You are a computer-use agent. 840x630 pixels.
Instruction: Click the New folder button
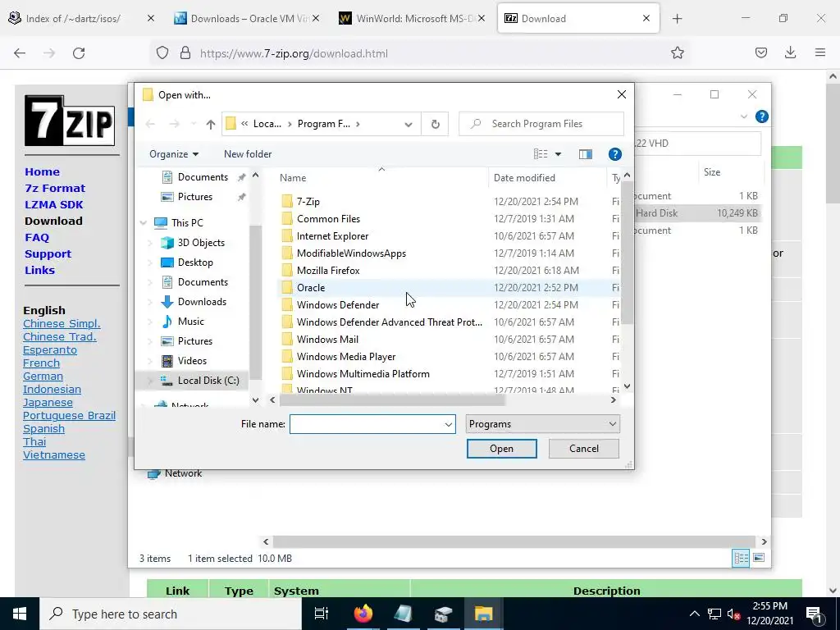click(x=248, y=154)
